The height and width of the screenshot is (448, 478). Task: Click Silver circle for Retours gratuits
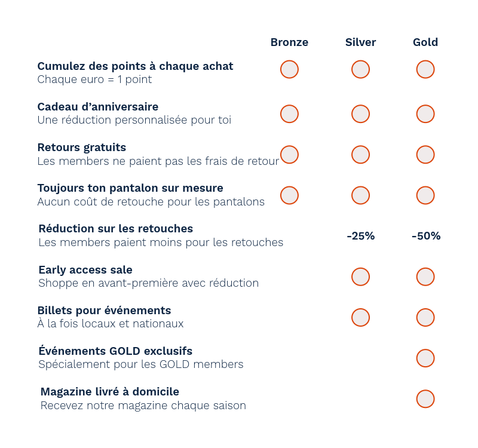coord(360,155)
